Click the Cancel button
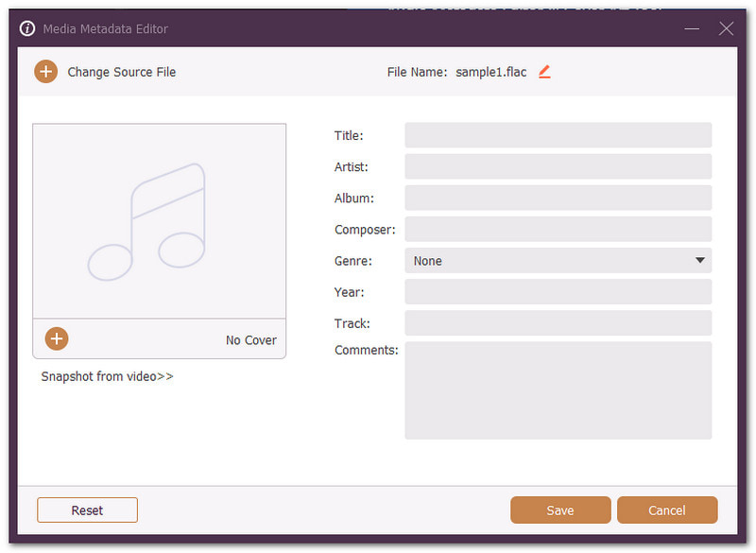The width and height of the screenshot is (756, 553). (x=667, y=510)
